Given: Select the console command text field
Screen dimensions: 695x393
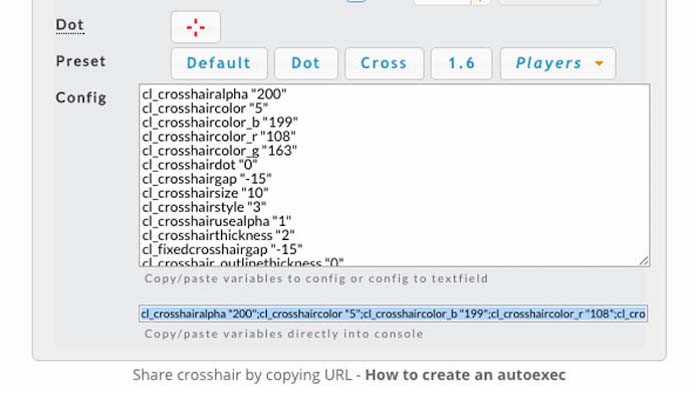Looking at the screenshot, I should click(x=393, y=314).
